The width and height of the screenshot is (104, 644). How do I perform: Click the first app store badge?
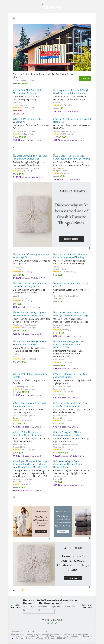(x=30, y=611)
